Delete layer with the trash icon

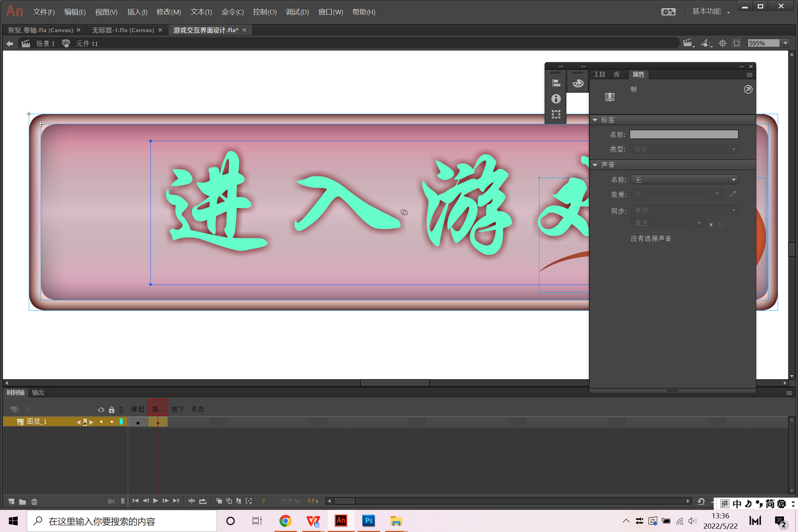click(x=34, y=501)
